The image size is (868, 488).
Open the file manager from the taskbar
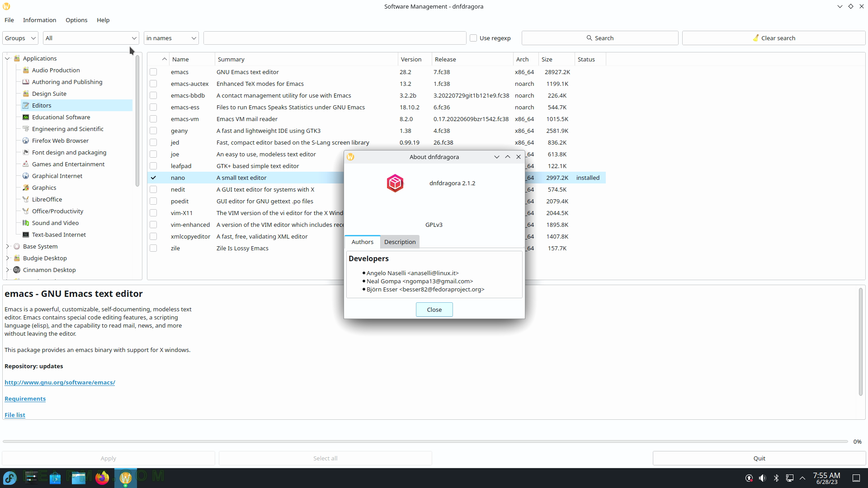click(x=79, y=478)
